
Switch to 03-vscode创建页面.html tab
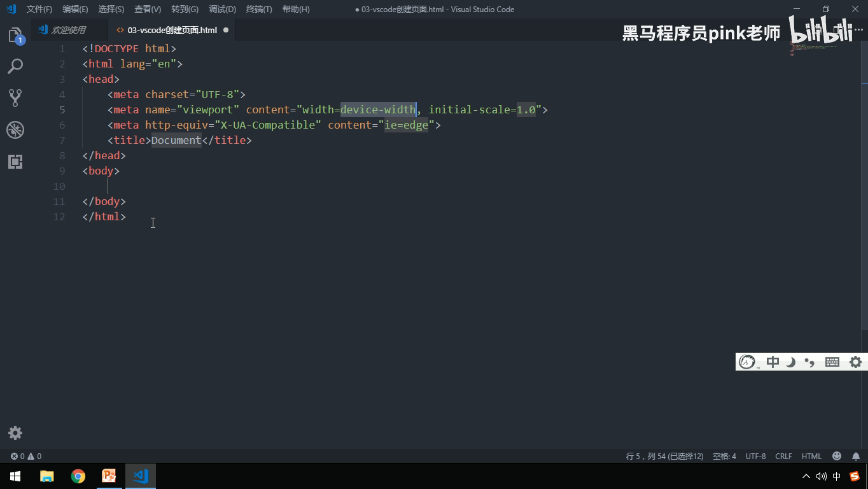pyautogui.click(x=172, y=30)
